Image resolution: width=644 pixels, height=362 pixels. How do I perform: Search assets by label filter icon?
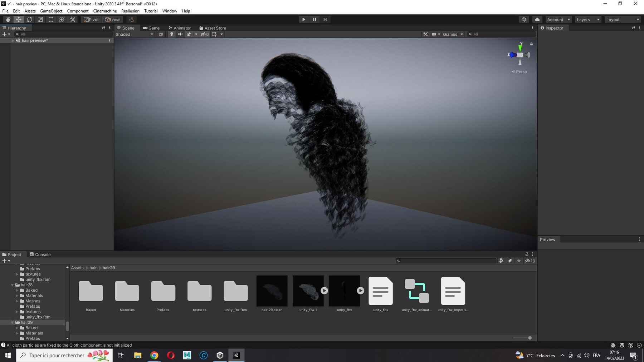click(x=510, y=261)
